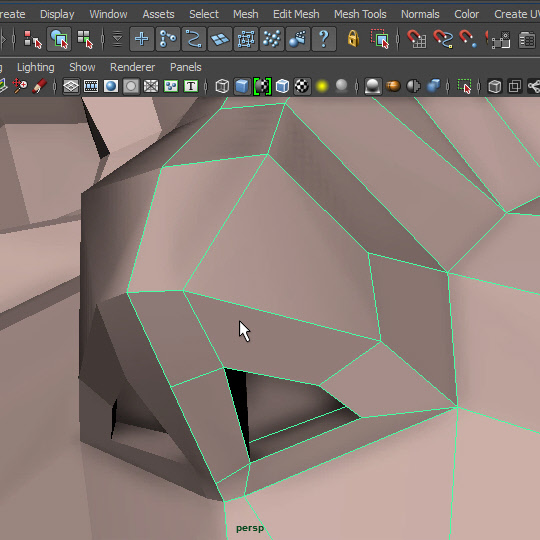
Task: Open the Color menu
Action: (467, 14)
